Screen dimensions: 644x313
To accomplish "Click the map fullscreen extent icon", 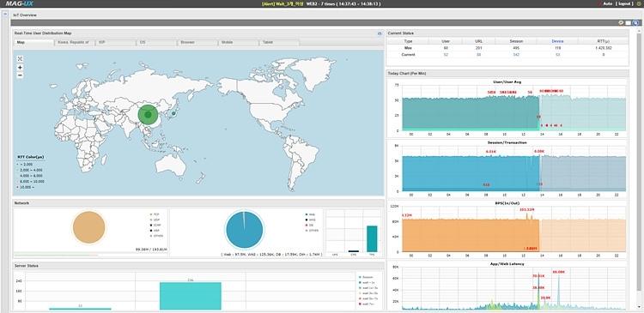I will (x=20, y=58).
